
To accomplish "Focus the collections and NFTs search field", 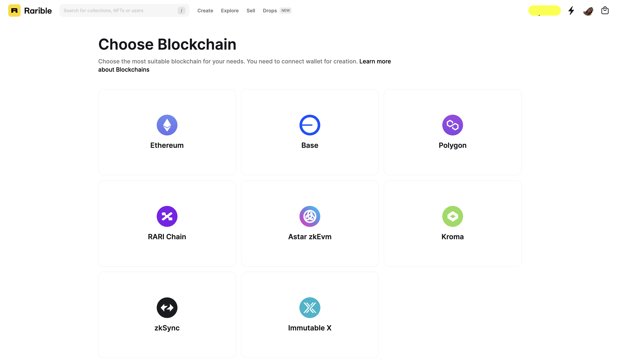I will click(124, 10).
